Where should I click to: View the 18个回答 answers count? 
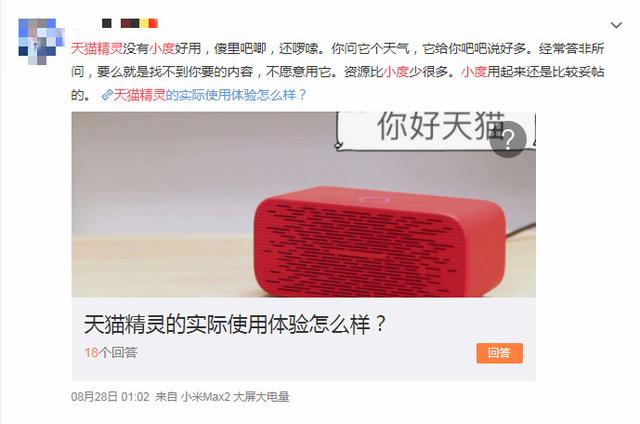pos(111,353)
